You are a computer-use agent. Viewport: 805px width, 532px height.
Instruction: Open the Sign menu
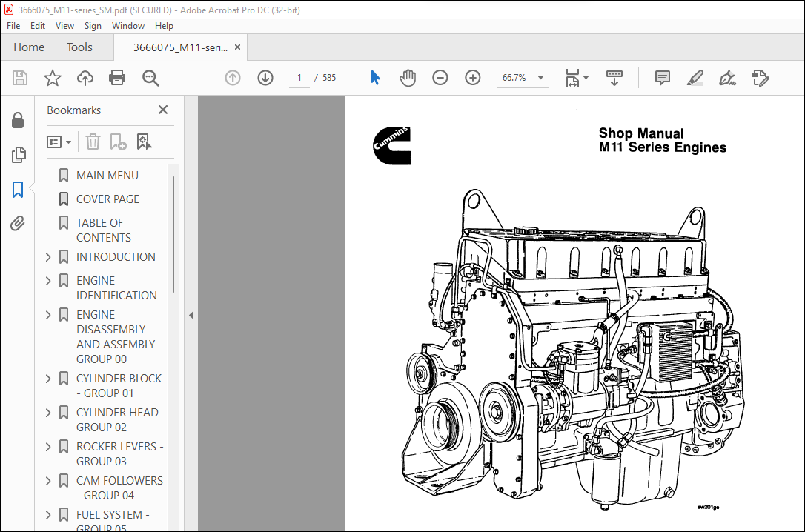93,26
